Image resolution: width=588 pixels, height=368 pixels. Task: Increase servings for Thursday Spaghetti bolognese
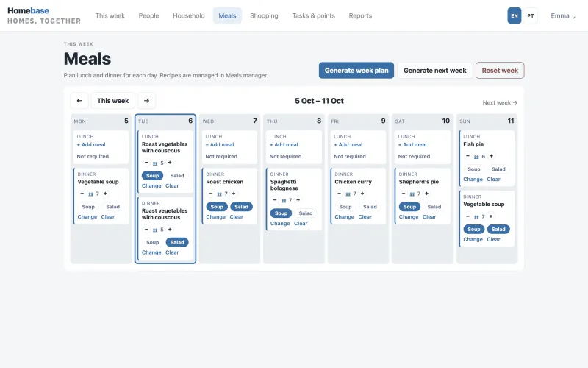pos(298,200)
